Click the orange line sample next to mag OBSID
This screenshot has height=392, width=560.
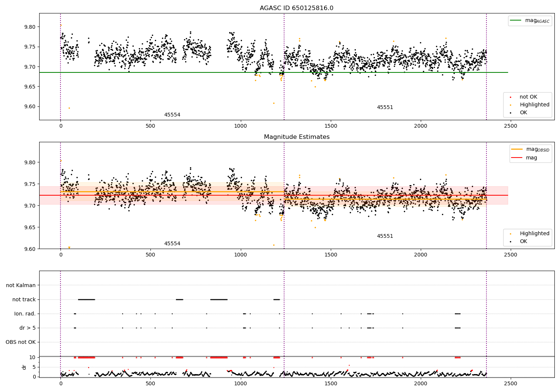tap(517, 149)
